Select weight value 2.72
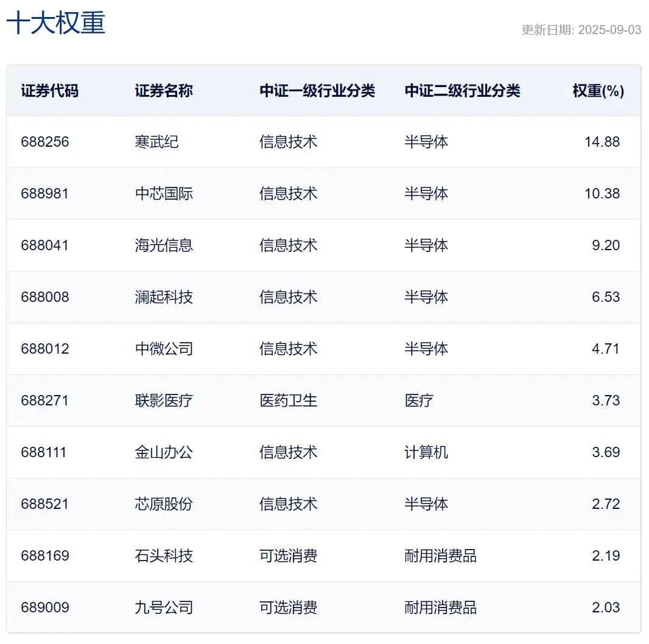Image resolution: width=649 pixels, height=644 pixels. 606,503
